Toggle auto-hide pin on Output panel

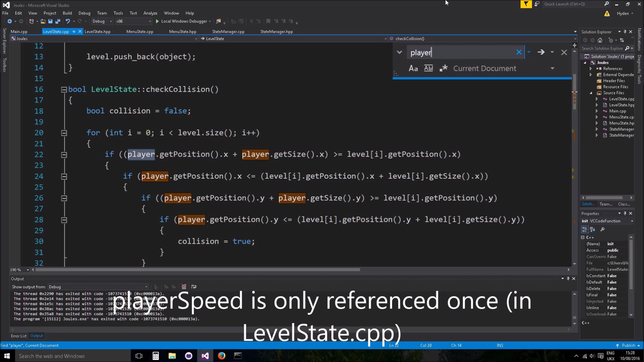click(568, 279)
